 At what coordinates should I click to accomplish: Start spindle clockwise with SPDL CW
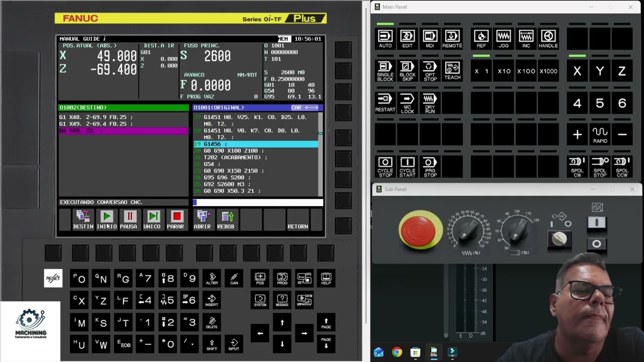tap(578, 167)
